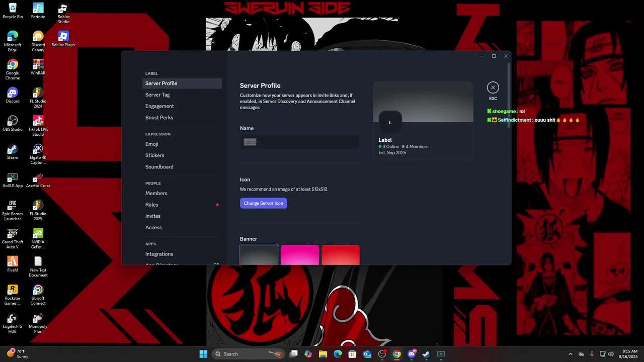This screenshot has width=644, height=362.
Task: Open Access settings page
Action: 182,227
